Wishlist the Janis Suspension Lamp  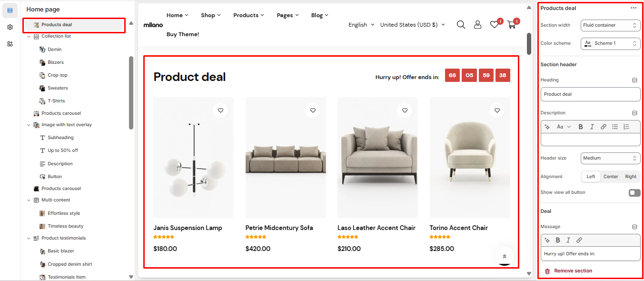(x=220, y=110)
